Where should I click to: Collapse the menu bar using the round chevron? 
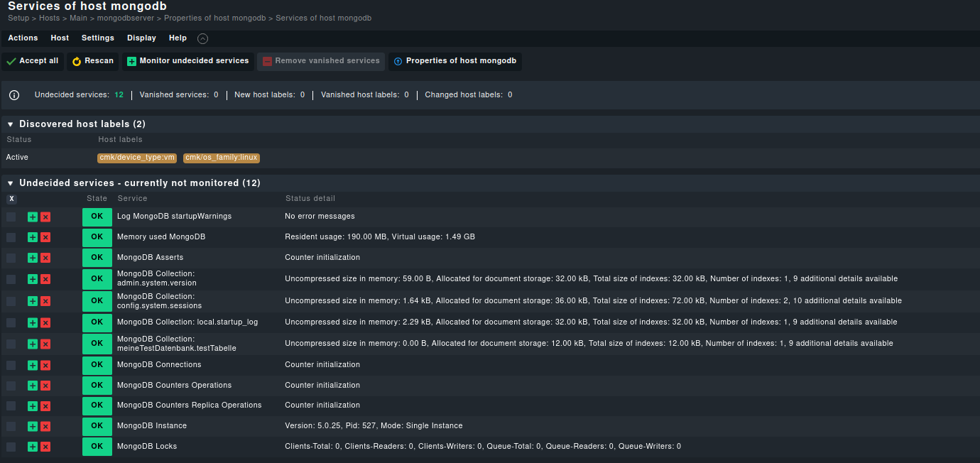coord(203,38)
